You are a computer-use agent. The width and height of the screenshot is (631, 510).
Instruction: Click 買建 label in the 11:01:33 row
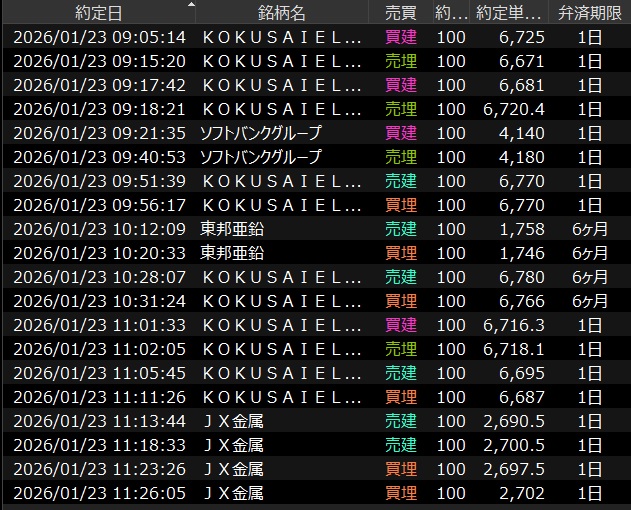click(x=402, y=325)
